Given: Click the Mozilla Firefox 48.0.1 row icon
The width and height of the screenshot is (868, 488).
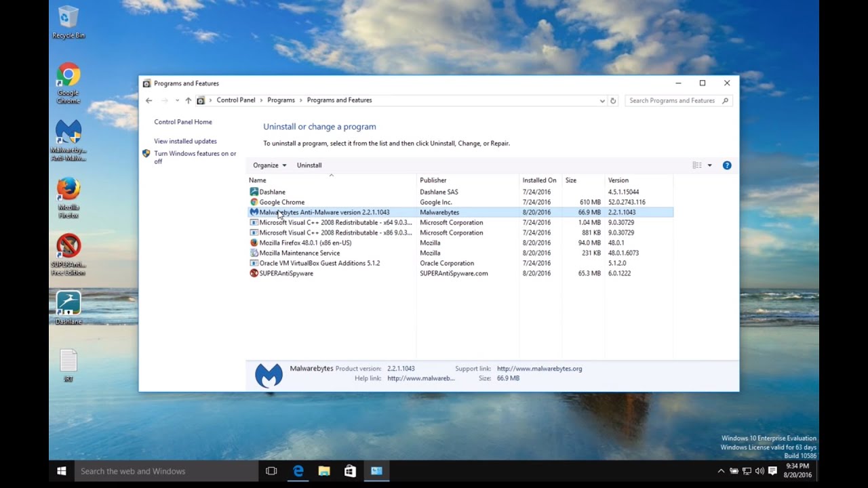Looking at the screenshot, I should [254, 243].
